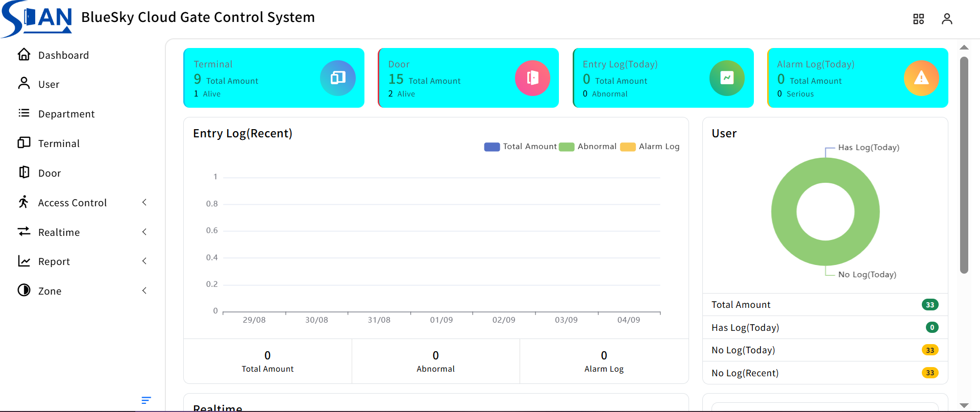Viewport: 980px width, 412px height.
Task: Click the Terminal card's blue icon
Action: click(337, 78)
